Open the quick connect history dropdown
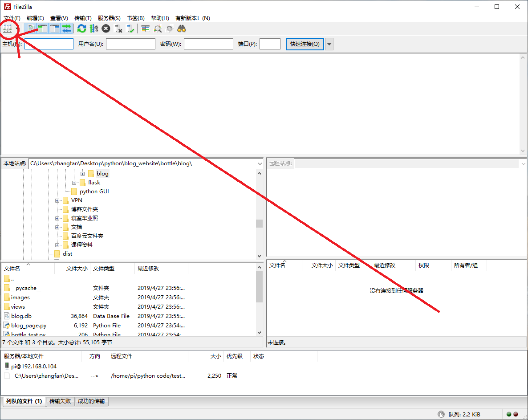The height and width of the screenshot is (420, 528). [329, 44]
